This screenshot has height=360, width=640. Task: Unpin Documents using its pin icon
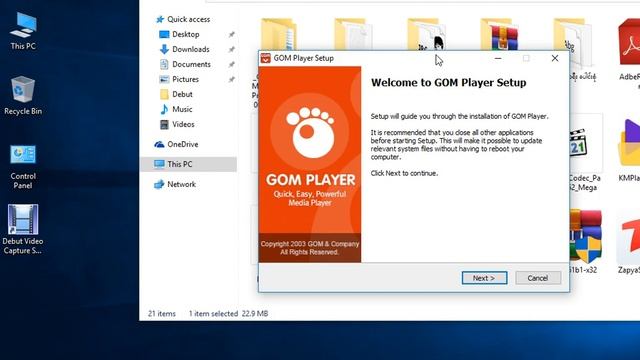pyautogui.click(x=231, y=64)
